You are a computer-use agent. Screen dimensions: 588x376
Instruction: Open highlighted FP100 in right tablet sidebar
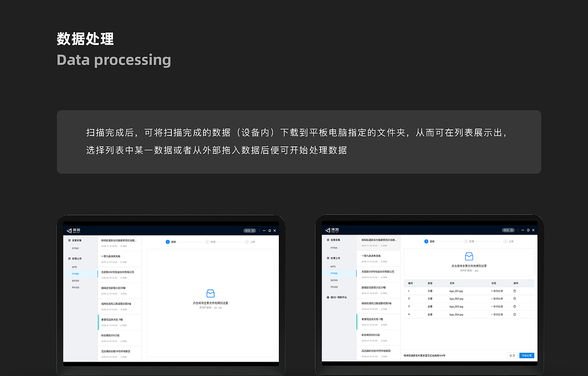coord(339,273)
